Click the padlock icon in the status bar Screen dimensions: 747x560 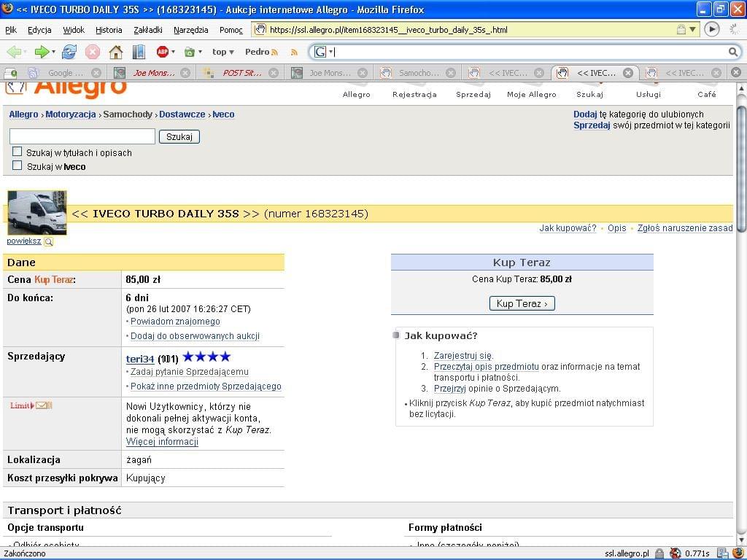659,553
